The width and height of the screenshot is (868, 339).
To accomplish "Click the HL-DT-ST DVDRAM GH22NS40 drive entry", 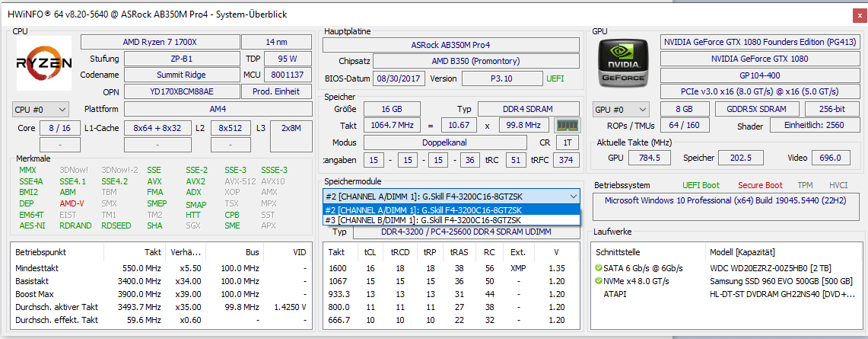I will (782, 294).
